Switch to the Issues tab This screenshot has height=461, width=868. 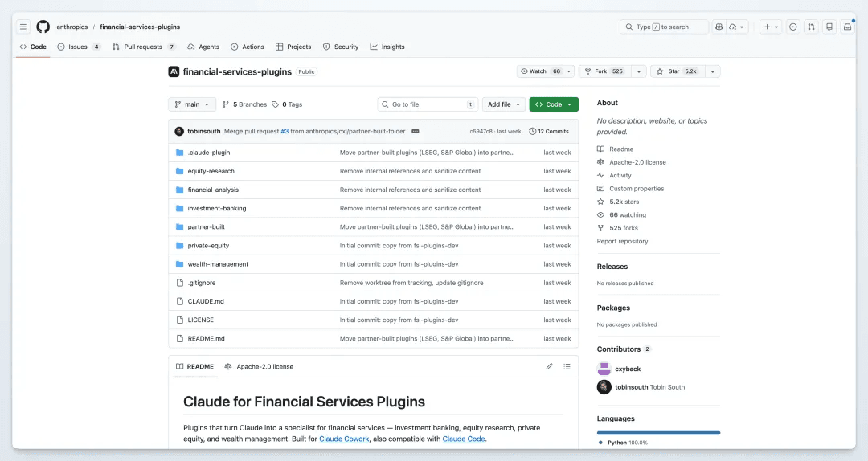click(79, 47)
